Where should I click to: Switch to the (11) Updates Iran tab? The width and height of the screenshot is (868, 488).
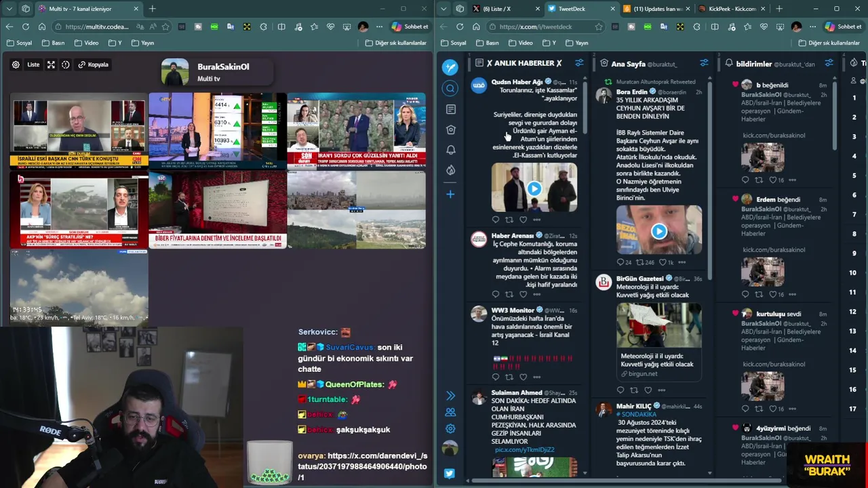tap(656, 9)
